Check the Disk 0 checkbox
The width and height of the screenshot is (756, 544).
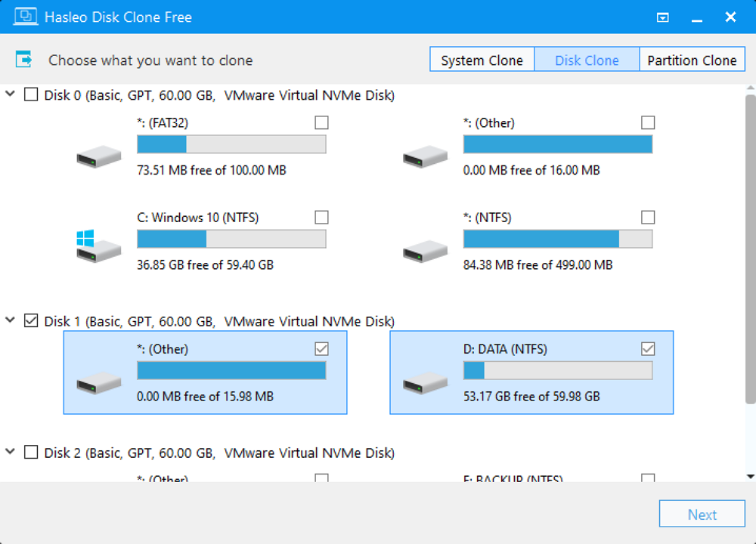pos(31,94)
